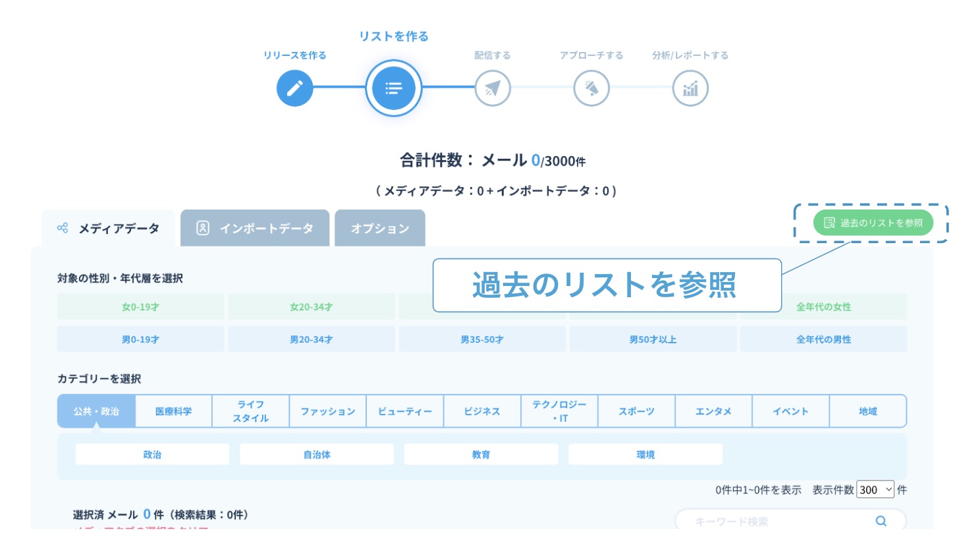
Task: Toggle the 女0-19才 demographic filter
Action: pos(140,307)
